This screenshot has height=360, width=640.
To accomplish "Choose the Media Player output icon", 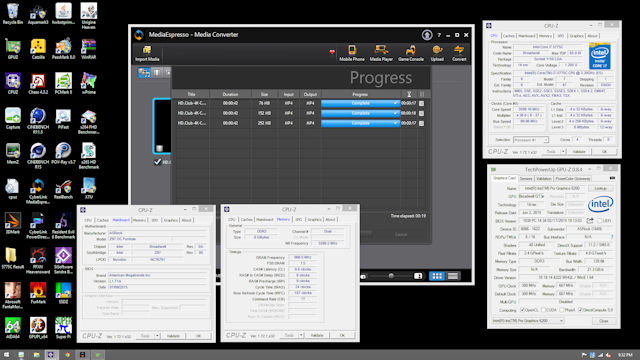I will pos(381,53).
